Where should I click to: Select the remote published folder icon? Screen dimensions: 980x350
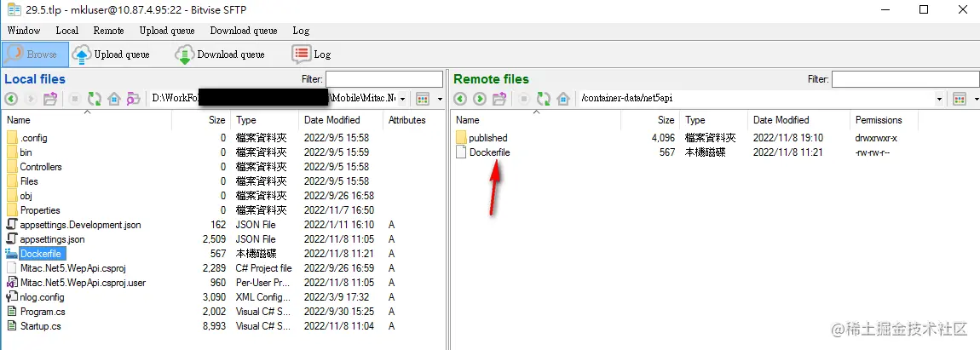coord(461,137)
